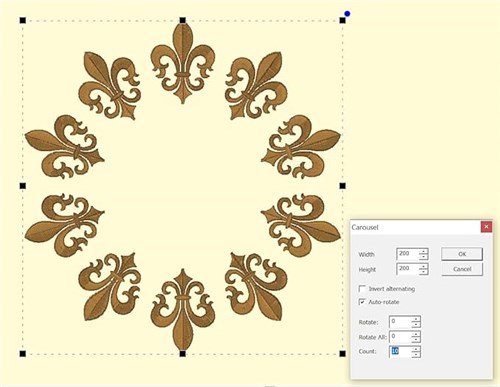Decrease Width with the down spinner arrow
Image resolution: width=500 pixels, height=387 pixels.
tap(424, 257)
